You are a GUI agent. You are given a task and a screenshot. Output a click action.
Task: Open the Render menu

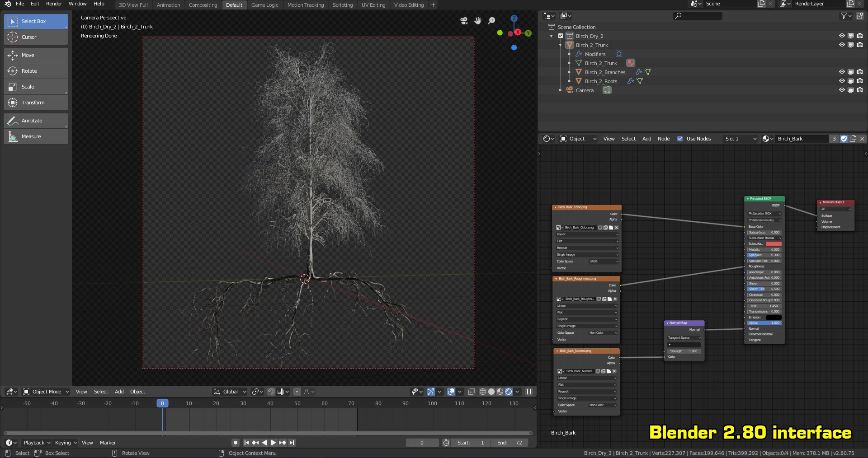pyautogui.click(x=54, y=4)
